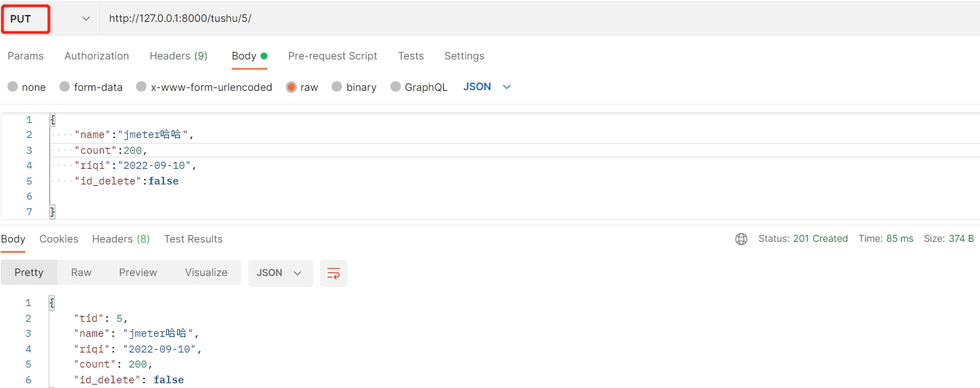Switch to the Visualize response view
The image size is (980, 388).
(x=206, y=273)
